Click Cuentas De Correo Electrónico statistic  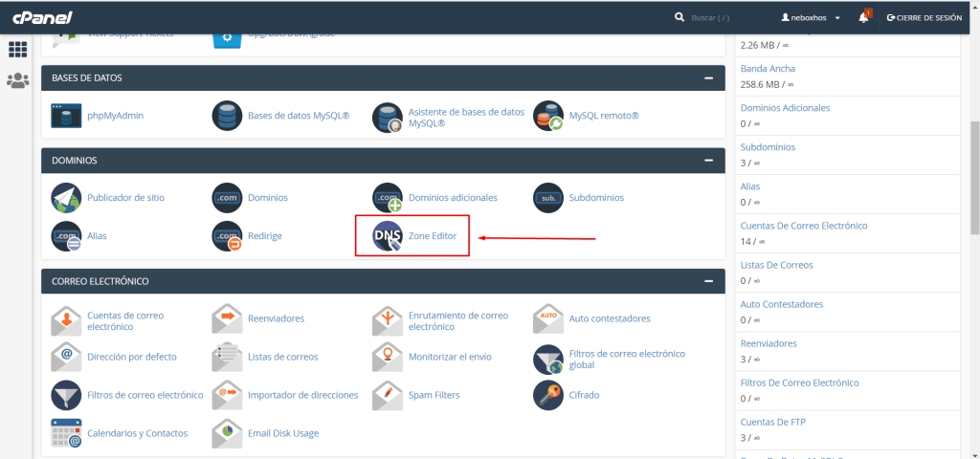pyautogui.click(x=804, y=226)
